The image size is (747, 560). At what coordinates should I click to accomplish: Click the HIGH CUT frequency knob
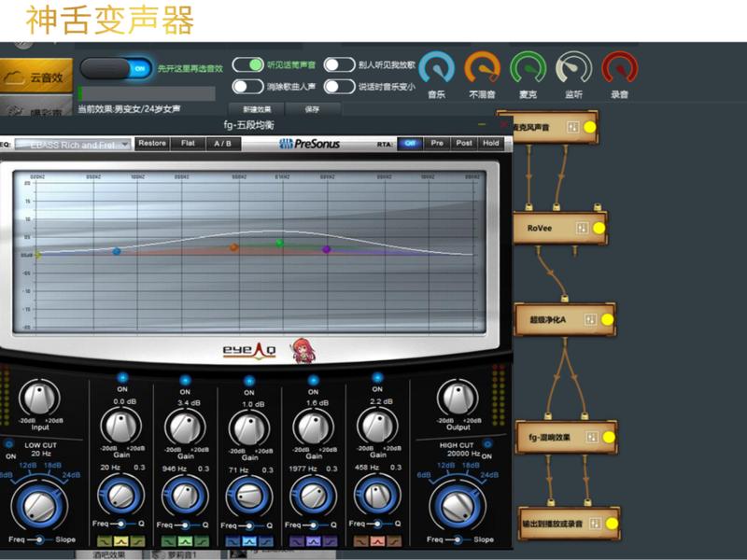(458, 506)
